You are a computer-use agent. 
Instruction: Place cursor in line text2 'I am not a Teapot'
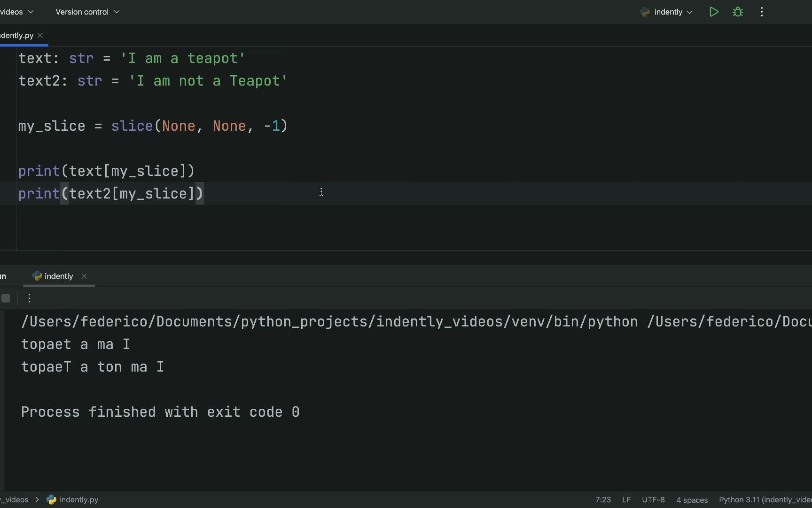[153, 81]
